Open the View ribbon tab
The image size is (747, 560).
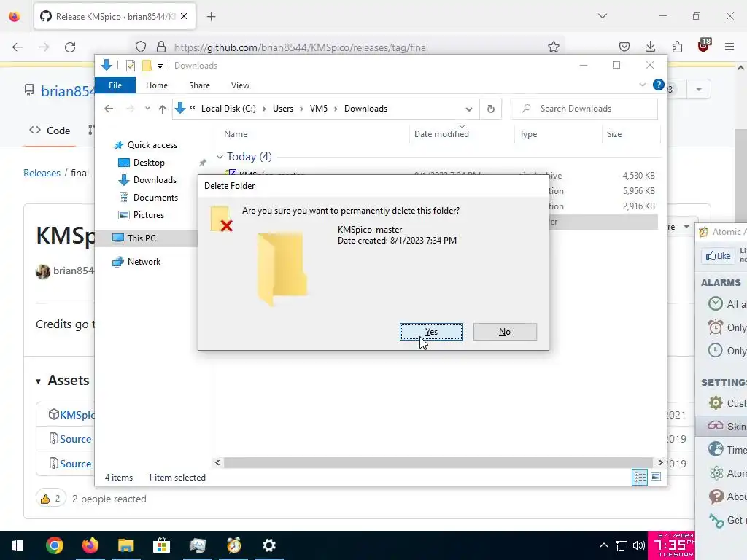click(240, 85)
